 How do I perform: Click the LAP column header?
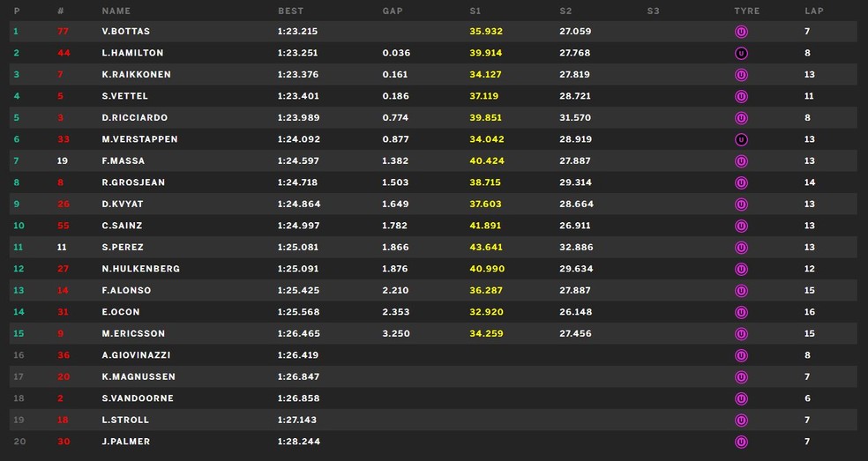click(x=813, y=11)
